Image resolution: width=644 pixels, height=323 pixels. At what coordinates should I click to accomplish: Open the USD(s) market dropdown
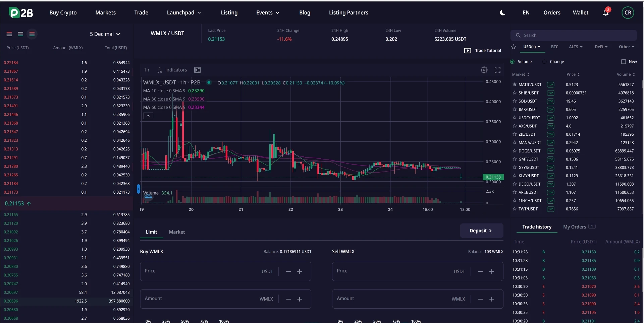pos(532,47)
